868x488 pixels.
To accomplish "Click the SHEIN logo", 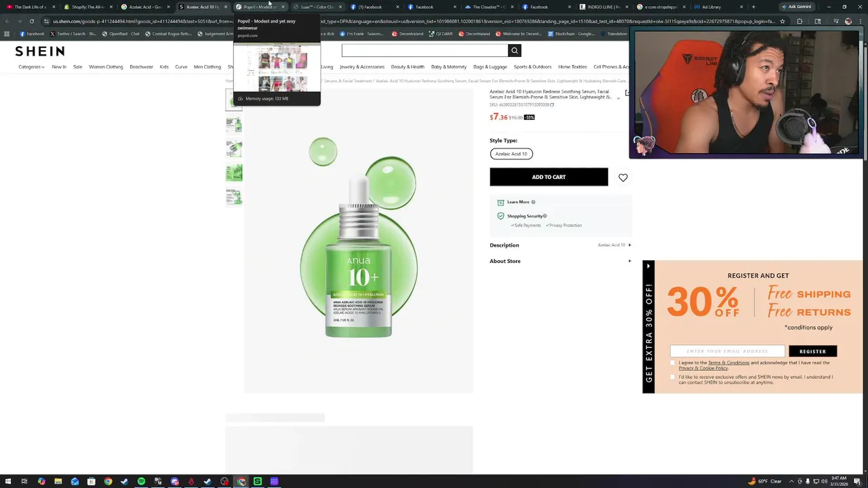I will pos(40,51).
